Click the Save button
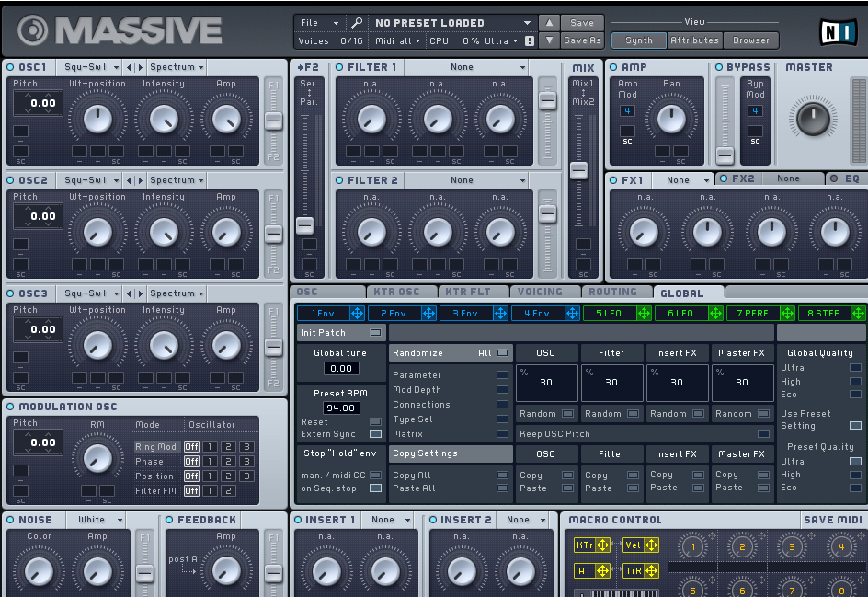 tap(582, 23)
